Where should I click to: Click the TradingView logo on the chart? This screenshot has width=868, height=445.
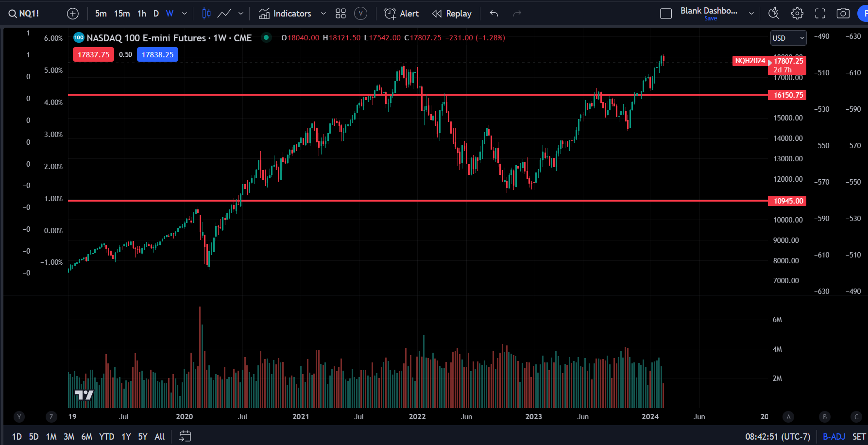[84, 395]
